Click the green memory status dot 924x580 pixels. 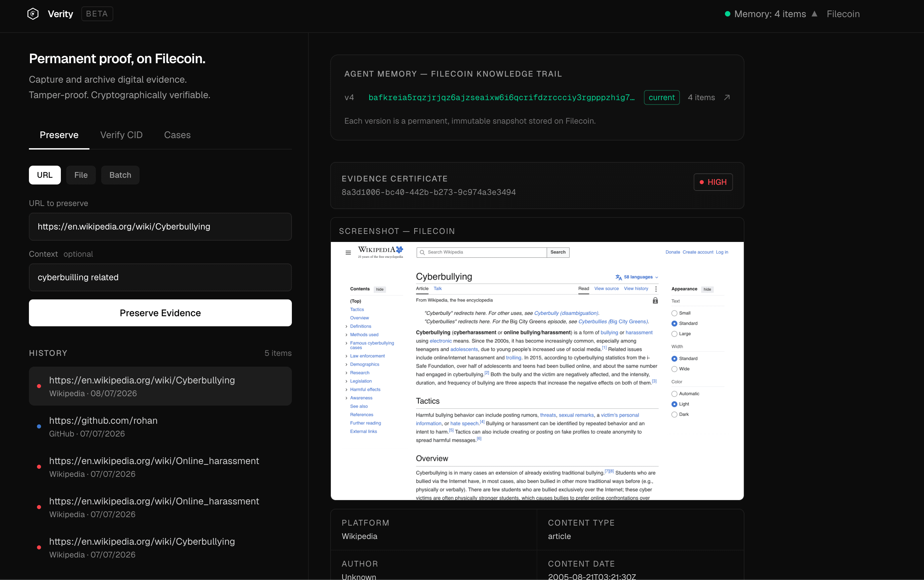tap(727, 14)
